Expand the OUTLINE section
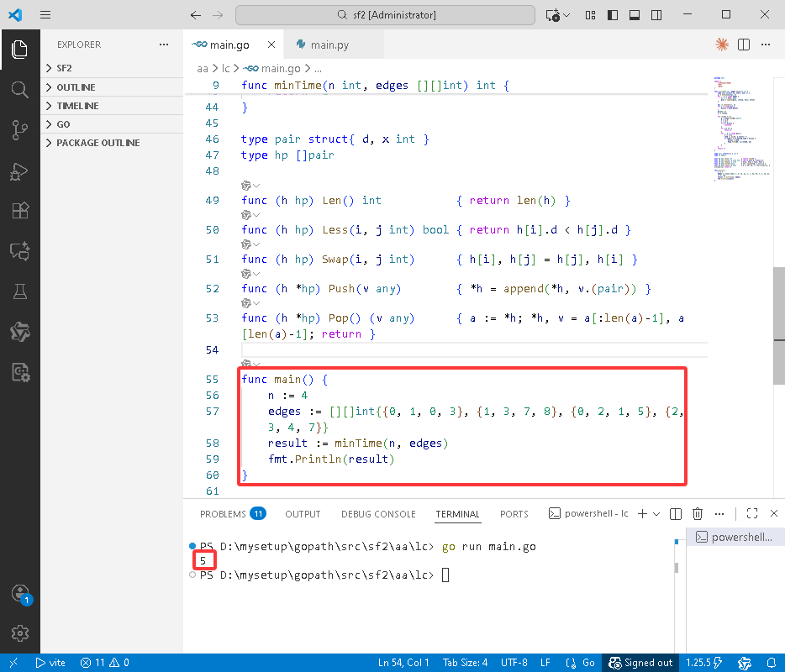Image resolution: width=785 pixels, height=672 pixels. click(x=112, y=87)
